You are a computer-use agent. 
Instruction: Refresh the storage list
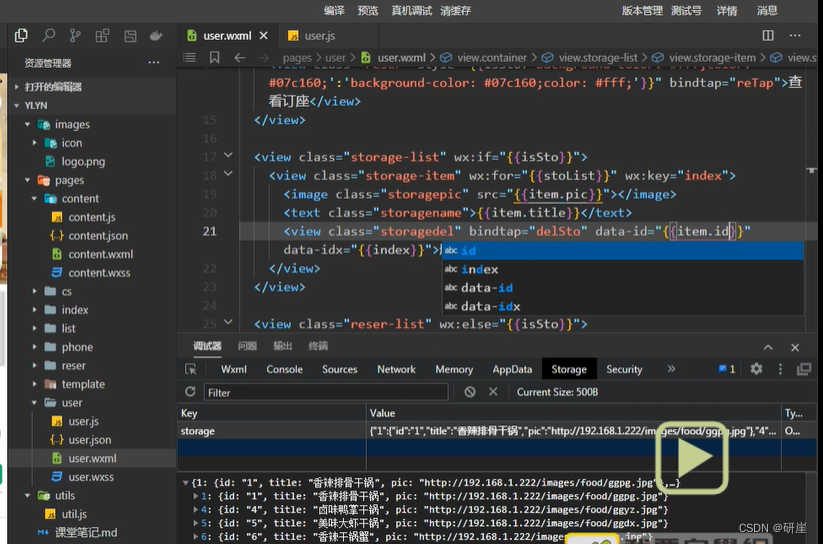190,392
